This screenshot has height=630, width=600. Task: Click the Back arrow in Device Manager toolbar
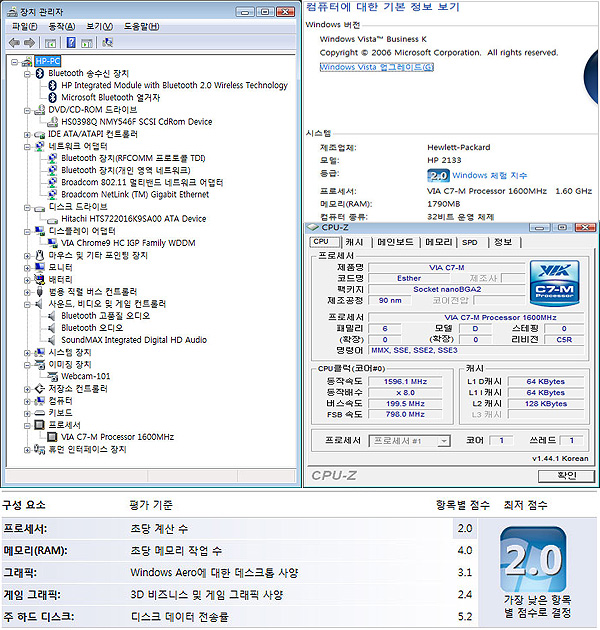pos(14,43)
